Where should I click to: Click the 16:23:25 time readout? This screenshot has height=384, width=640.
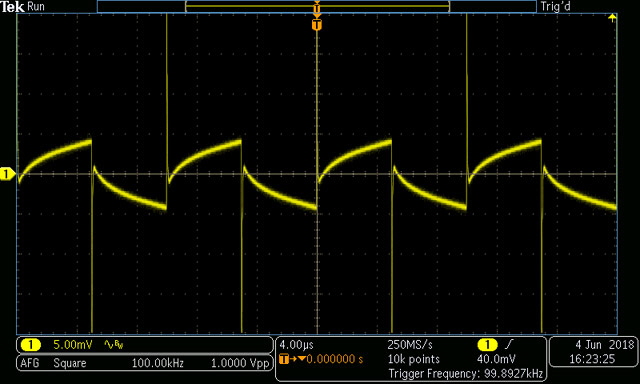coord(592,359)
